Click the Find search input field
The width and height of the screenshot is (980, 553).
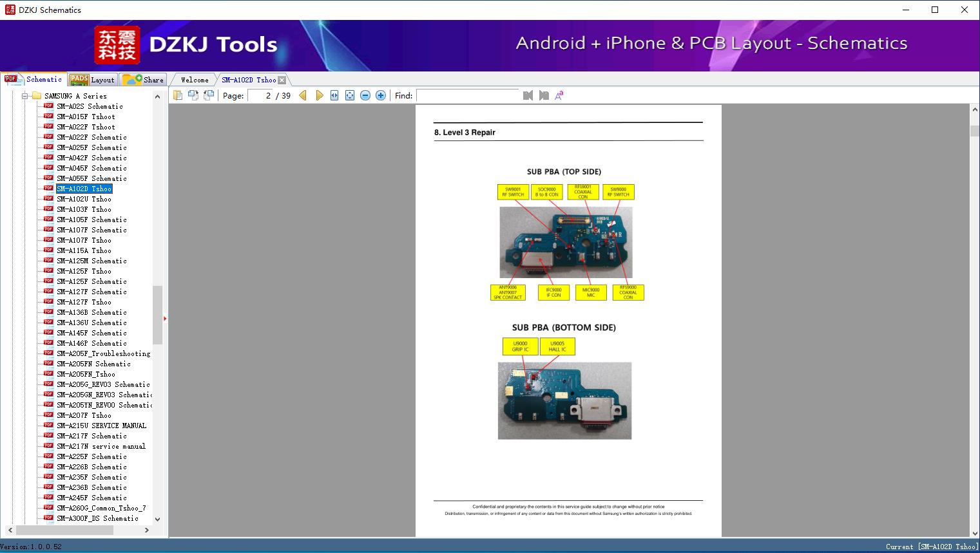467,95
